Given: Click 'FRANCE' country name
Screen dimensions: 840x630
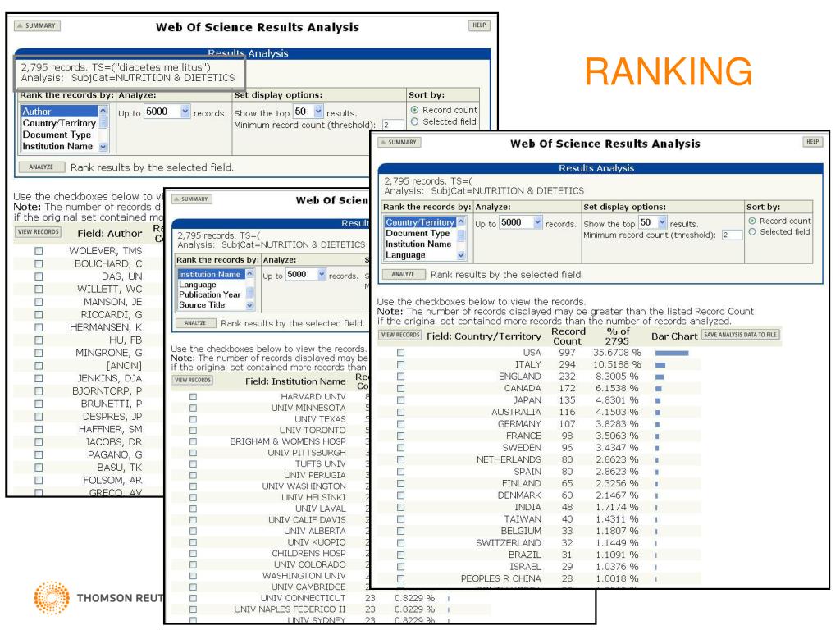Looking at the screenshot, I should [x=523, y=436].
